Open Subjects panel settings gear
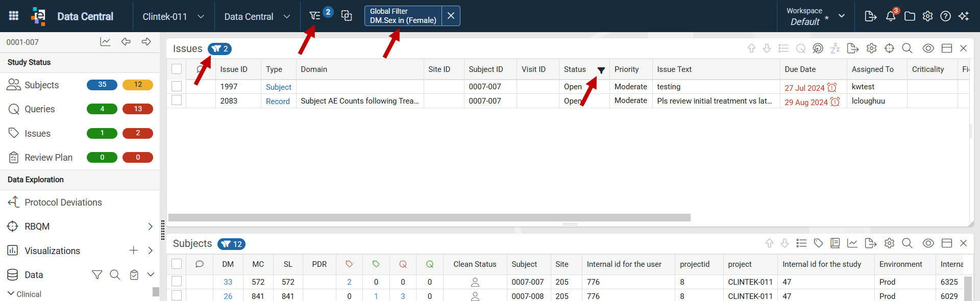The height and width of the screenshot is (301, 980). pos(890,243)
